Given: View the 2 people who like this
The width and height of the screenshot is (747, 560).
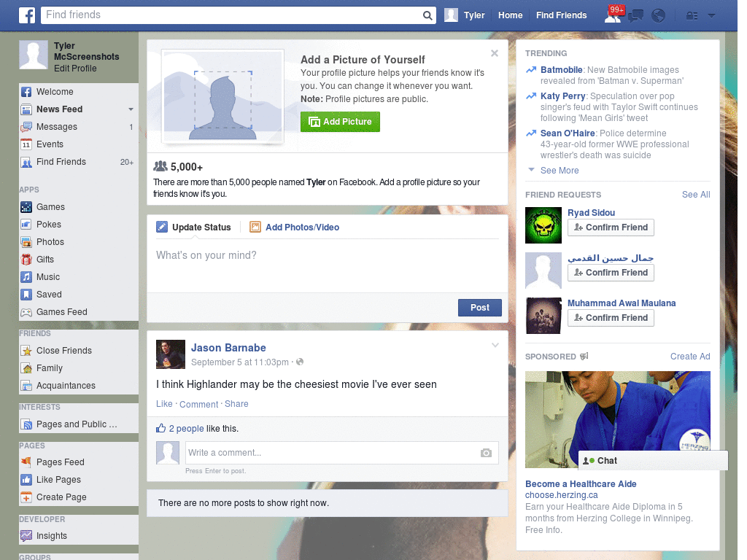Looking at the screenshot, I should click(186, 429).
